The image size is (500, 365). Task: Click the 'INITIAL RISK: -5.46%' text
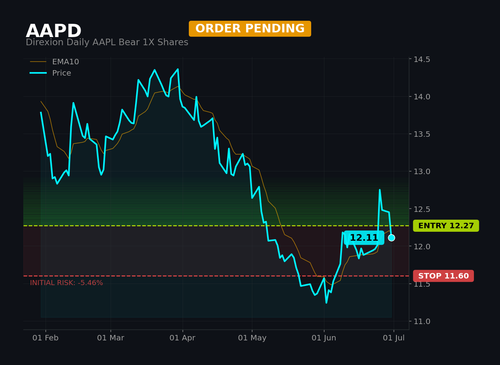click(66, 283)
